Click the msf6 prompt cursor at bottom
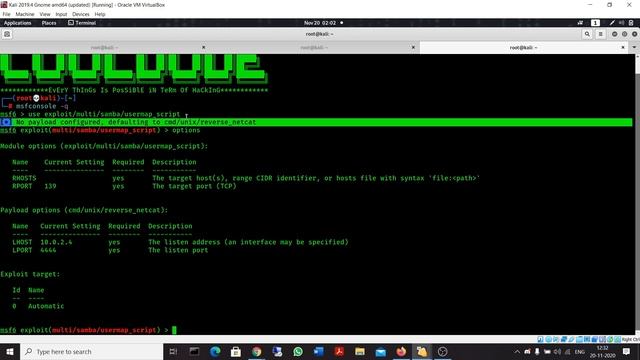 click(174, 330)
